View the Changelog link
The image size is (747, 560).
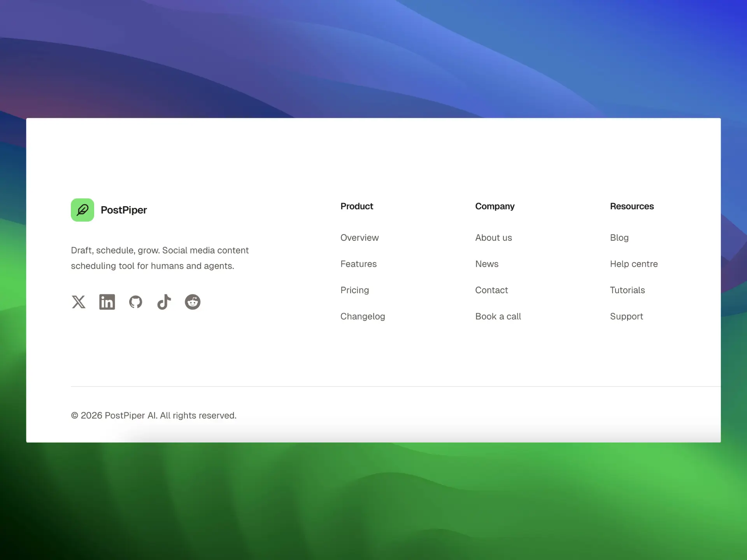tap(363, 317)
